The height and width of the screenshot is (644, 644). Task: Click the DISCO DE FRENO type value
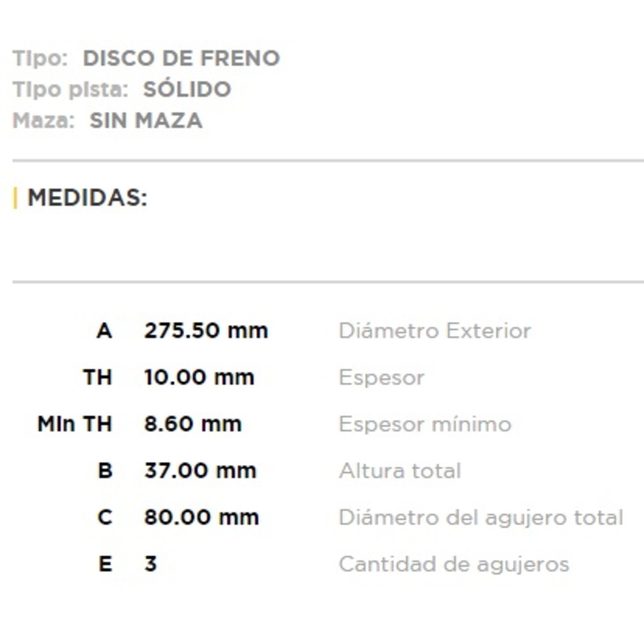coord(181,59)
